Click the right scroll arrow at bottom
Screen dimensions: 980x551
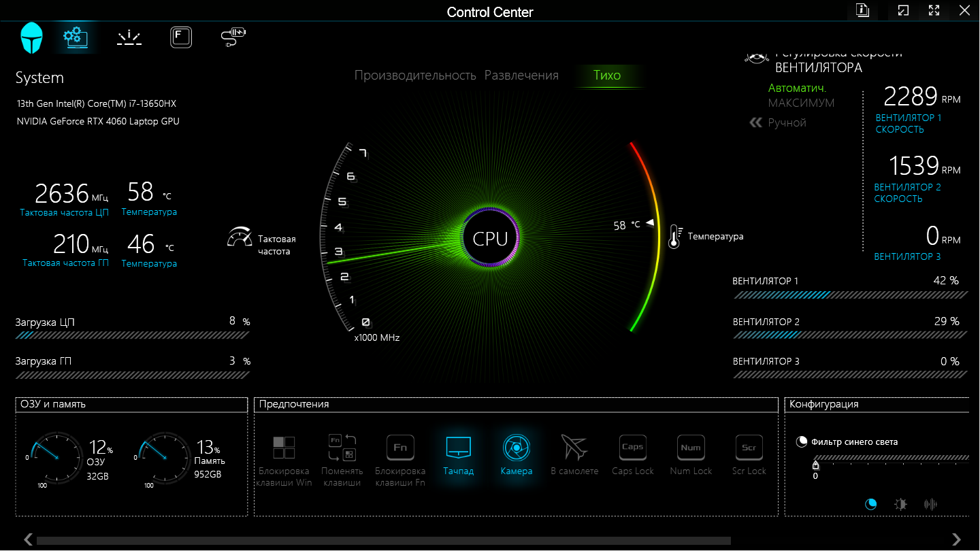956,540
